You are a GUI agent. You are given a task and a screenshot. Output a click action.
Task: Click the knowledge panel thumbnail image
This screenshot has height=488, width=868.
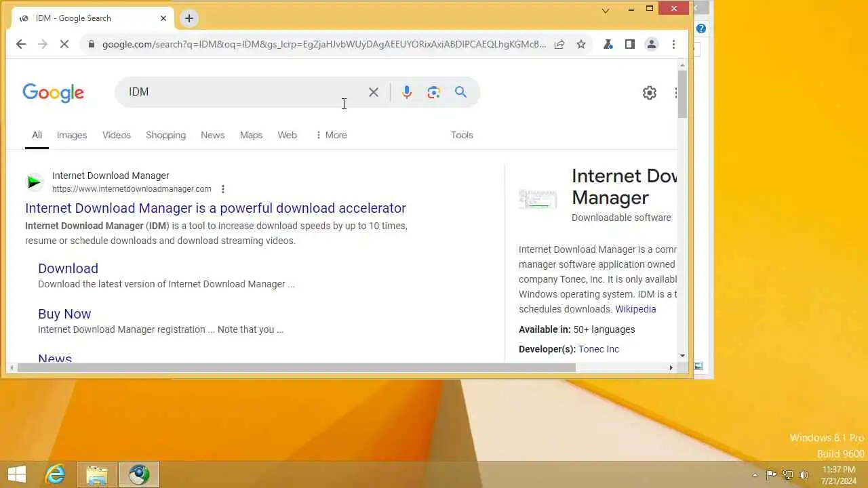click(x=538, y=199)
